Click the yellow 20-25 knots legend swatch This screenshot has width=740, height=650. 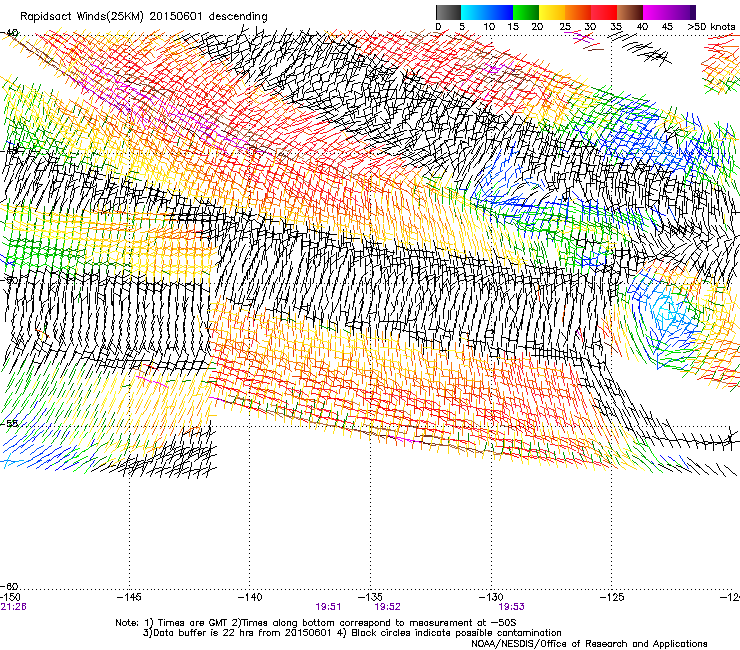click(552, 12)
